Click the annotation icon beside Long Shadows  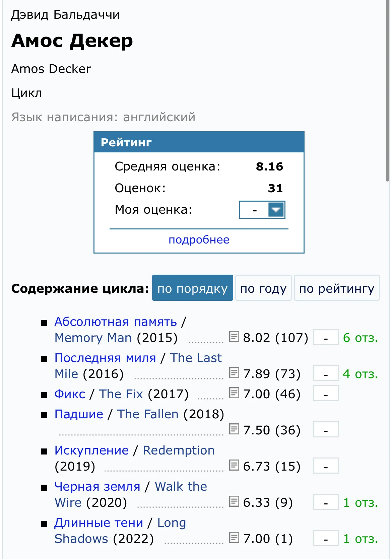235,538
